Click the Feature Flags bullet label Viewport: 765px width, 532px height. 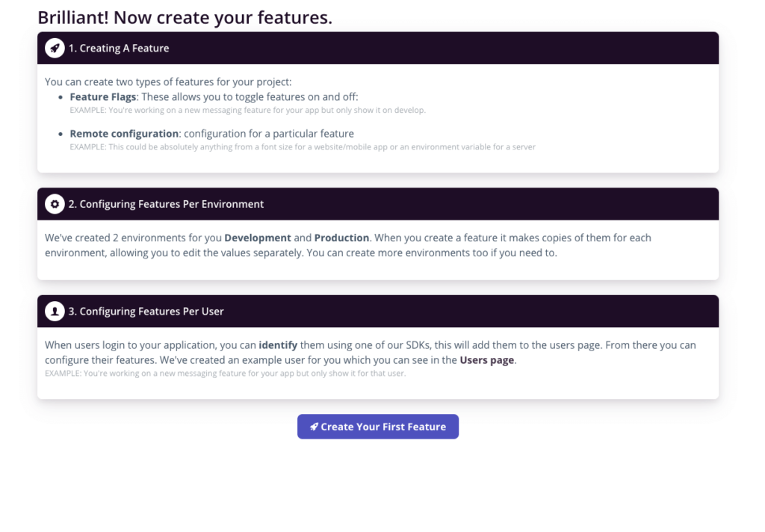(103, 97)
